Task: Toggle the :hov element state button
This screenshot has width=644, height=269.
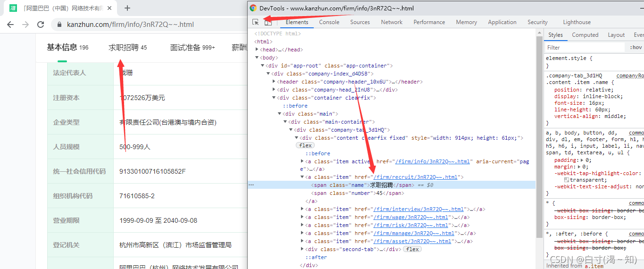Action: click(636, 47)
